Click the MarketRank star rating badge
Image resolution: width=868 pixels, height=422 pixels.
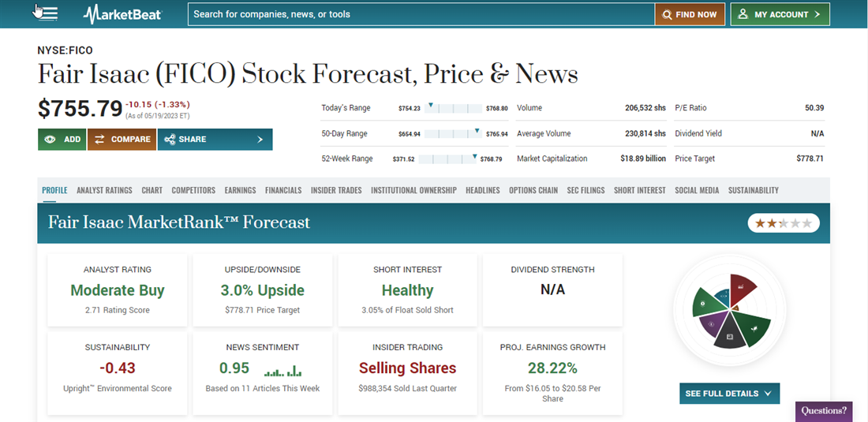point(784,223)
